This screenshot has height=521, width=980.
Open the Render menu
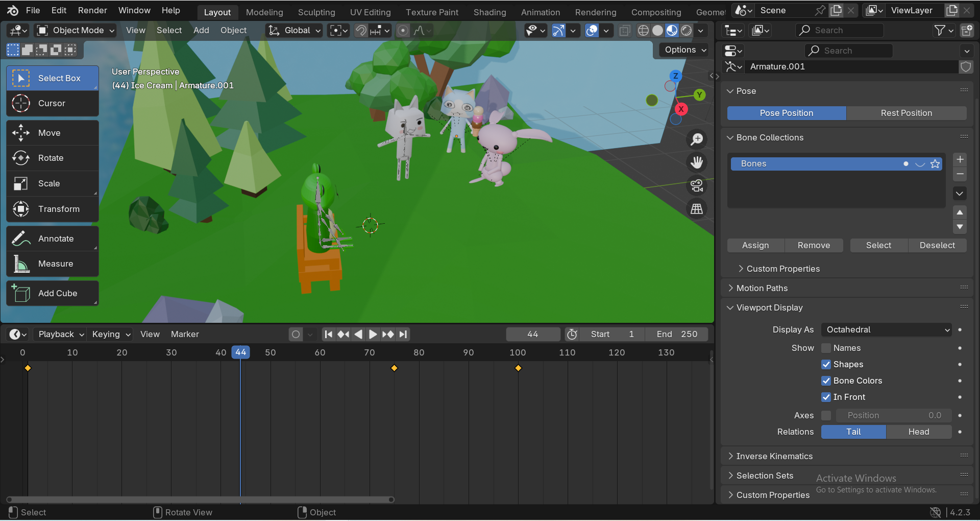tap(92, 11)
